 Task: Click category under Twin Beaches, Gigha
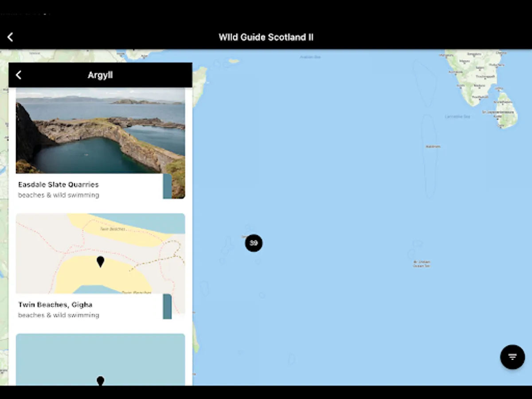pyautogui.click(x=59, y=315)
